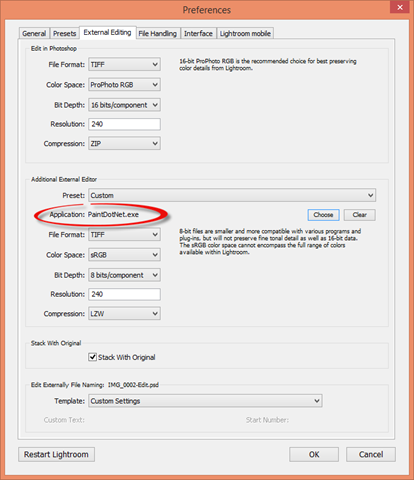Switch to the General tab
This screenshot has height=480, width=414.
(x=34, y=34)
